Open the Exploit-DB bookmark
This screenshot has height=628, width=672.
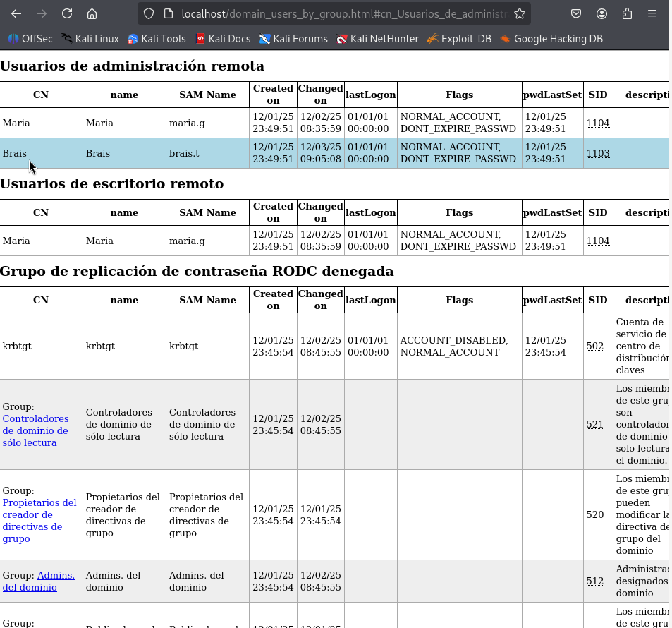460,39
